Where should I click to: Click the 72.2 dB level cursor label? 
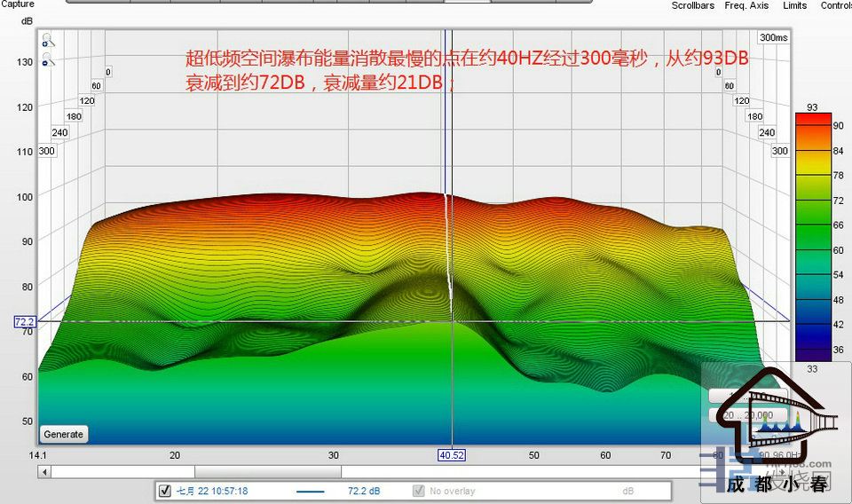tap(24, 321)
